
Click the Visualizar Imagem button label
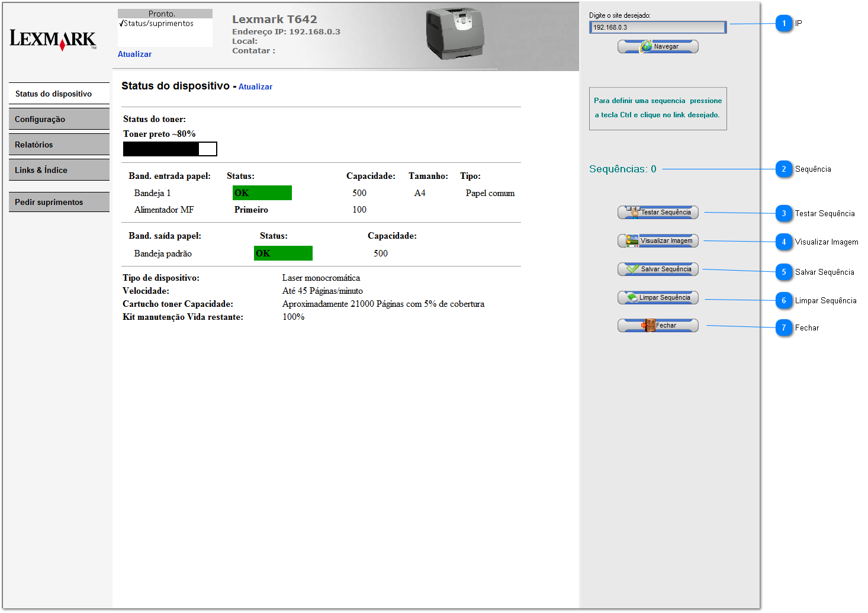[666, 240]
